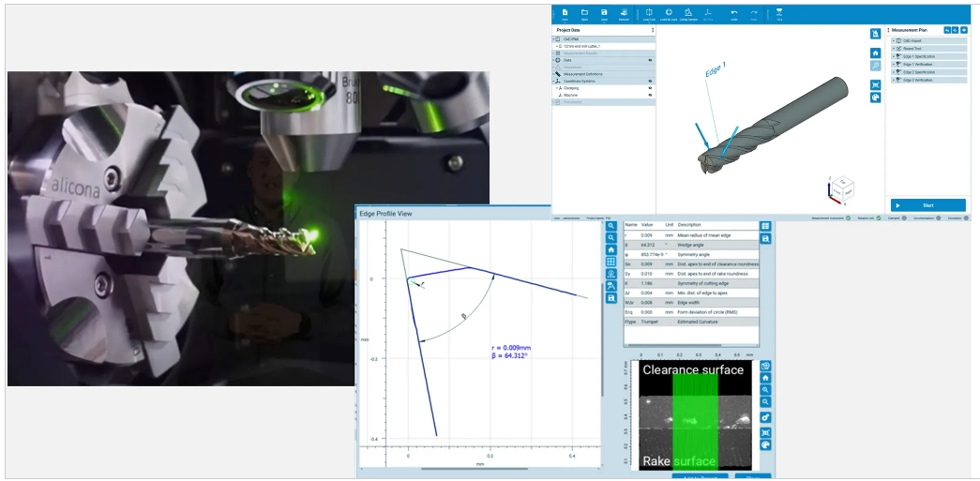Click the Edge width table row
This screenshot has height=481, width=980.
click(x=691, y=302)
